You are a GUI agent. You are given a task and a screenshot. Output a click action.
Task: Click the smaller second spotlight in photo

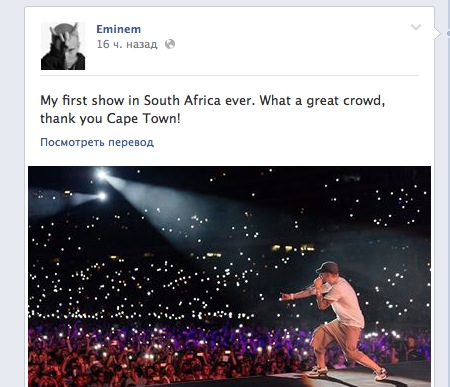tap(102, 196)
